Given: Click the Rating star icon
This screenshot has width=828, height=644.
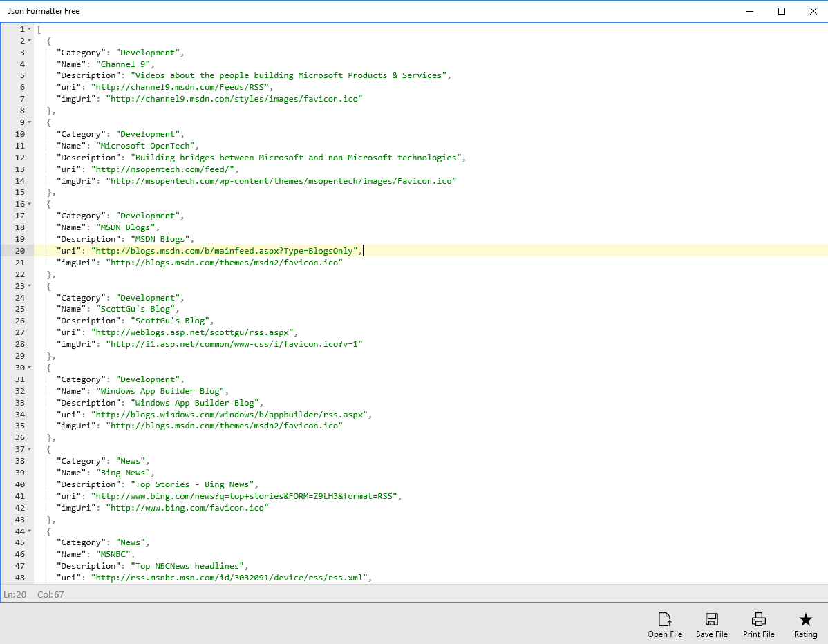Looking at the screenshot, I should [805, 618].
